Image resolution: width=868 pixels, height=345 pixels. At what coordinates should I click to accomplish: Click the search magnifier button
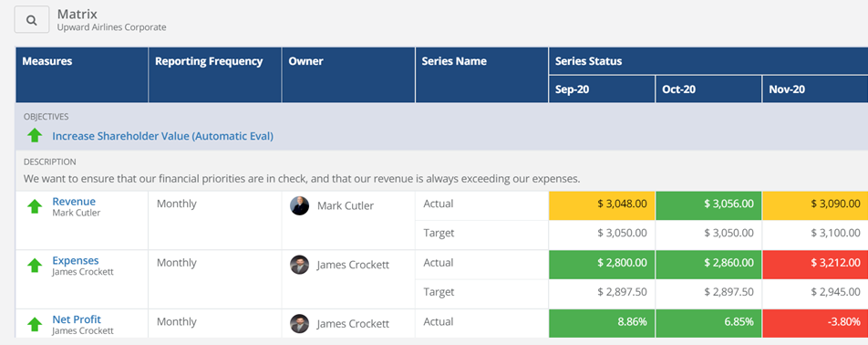point(32,20)
